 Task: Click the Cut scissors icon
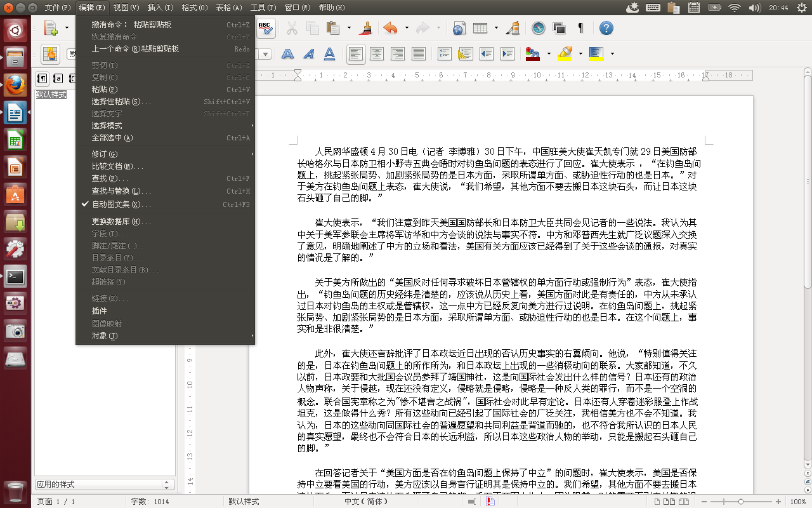292,28
